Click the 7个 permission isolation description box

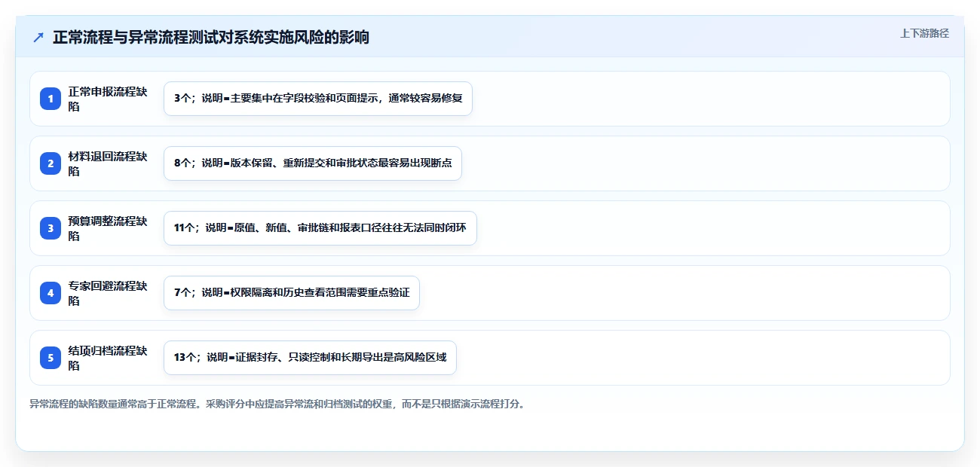tap(292, 293)
